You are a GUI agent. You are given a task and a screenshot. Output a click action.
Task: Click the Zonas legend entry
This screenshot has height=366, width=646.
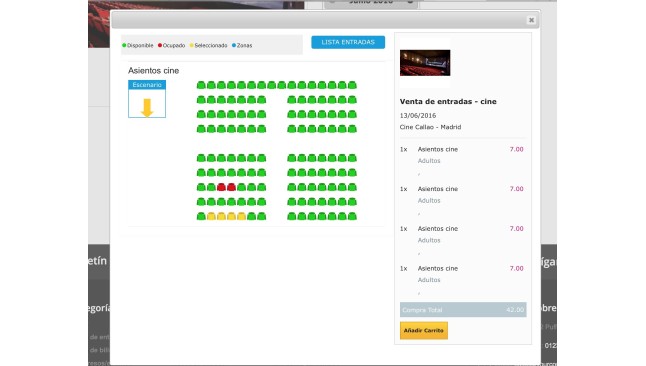242,45
